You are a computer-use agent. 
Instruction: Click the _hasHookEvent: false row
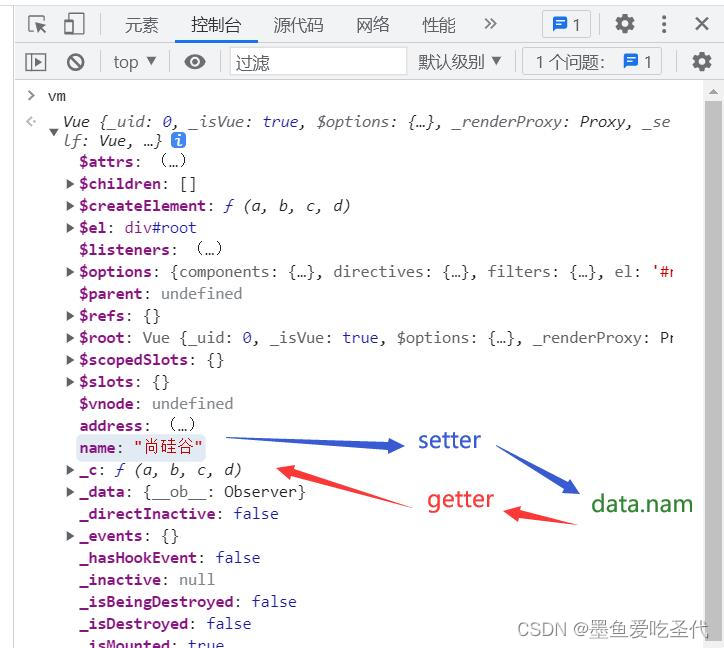pos(170,557)
